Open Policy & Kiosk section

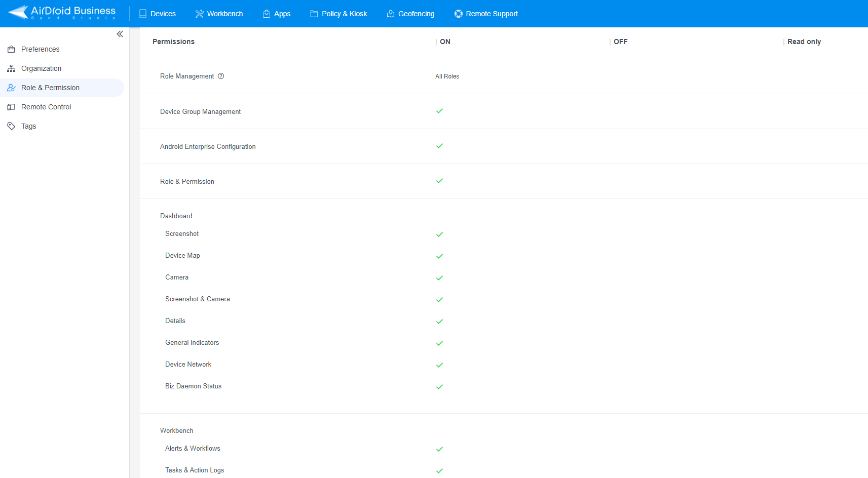[x=338, y=14]
